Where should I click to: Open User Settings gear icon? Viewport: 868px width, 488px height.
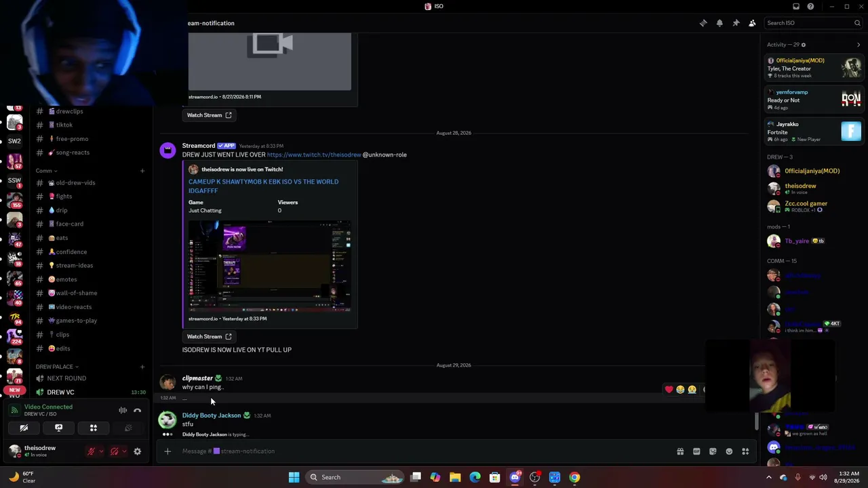point(137,451)
